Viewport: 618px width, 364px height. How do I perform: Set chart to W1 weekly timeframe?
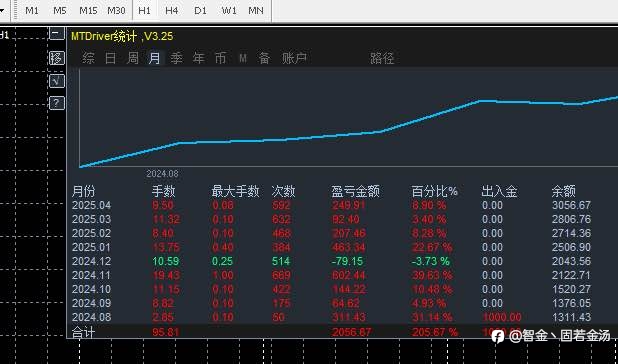[229, 11]
